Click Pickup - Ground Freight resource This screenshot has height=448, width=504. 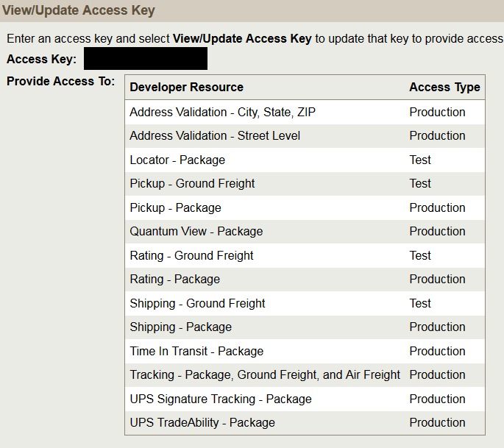point(192,183)
